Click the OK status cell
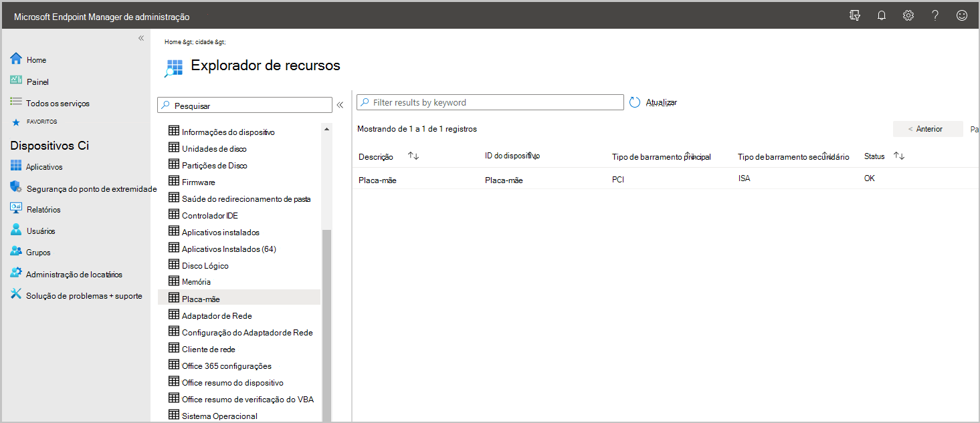This screenshot has height=423, width=980. (x=870, y=178)
